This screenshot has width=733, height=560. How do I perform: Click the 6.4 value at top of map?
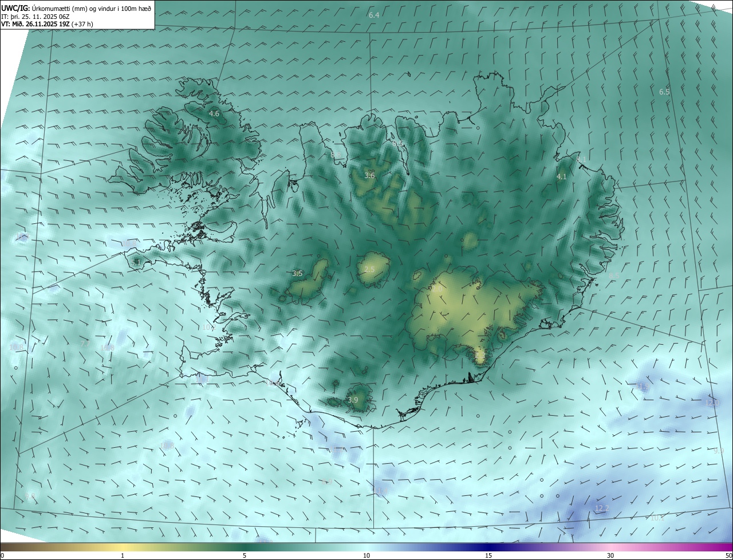pyautogui.click(x=374, y=15)
